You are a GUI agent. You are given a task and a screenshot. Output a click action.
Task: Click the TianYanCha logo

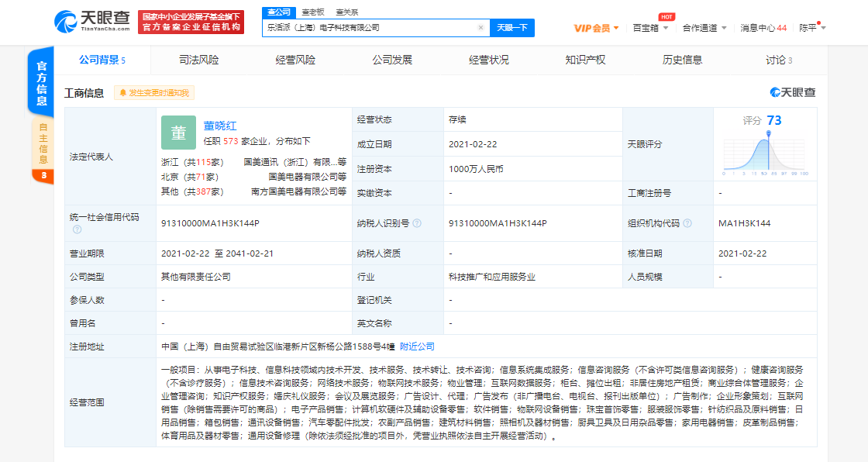[92, 22]
